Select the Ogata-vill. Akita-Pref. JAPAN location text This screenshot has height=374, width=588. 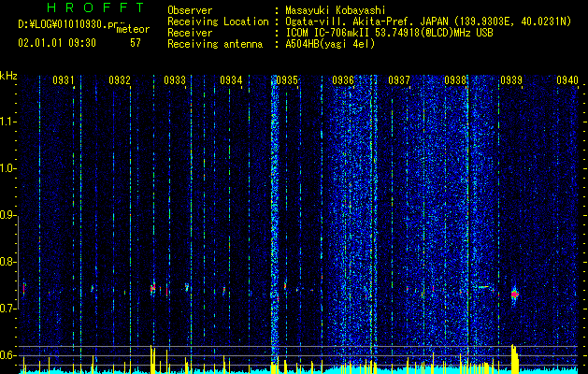(x=428, y=22)
